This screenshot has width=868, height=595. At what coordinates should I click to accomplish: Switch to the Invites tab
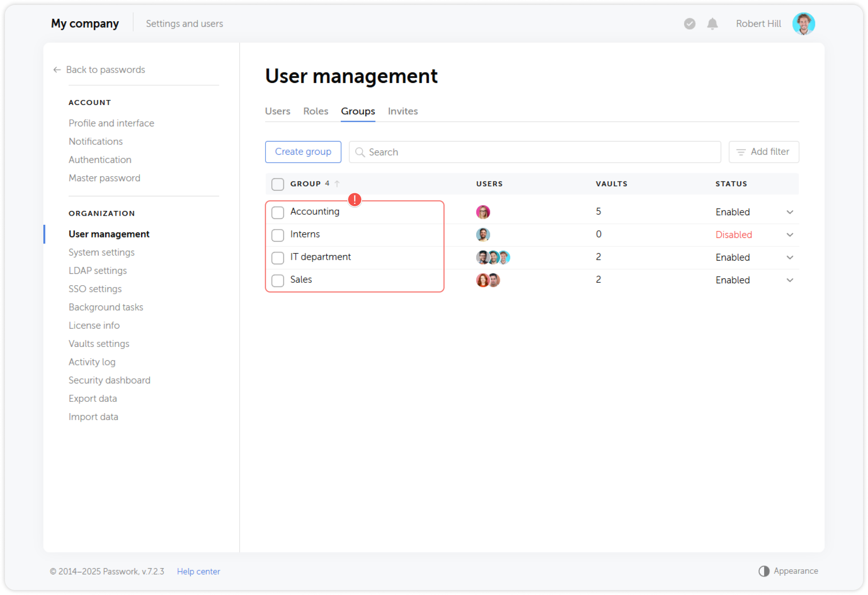[x=403, y=111]
